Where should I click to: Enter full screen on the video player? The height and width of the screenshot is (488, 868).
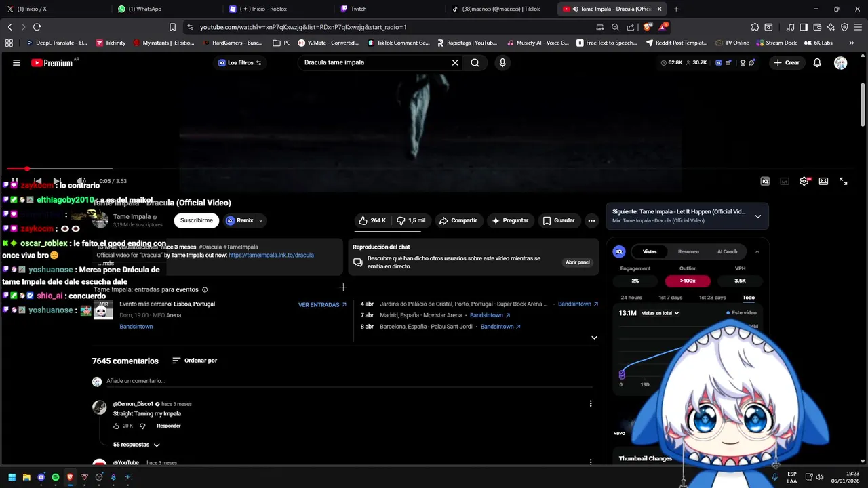[843, 181]
